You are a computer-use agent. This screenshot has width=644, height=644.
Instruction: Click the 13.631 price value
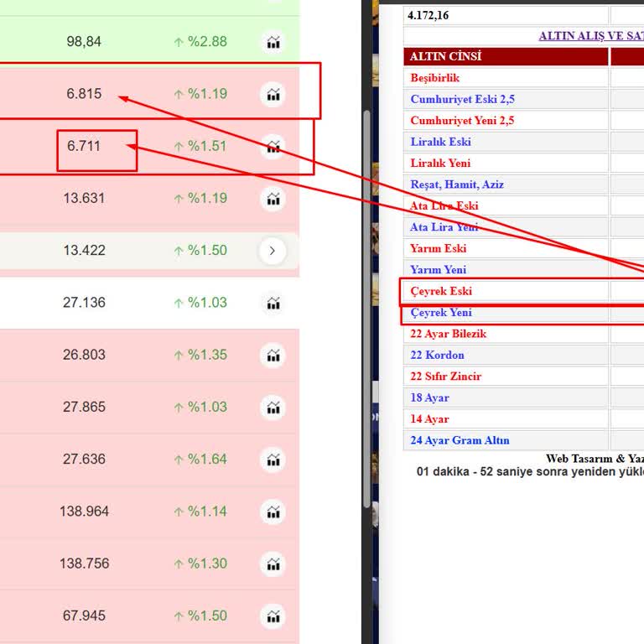click(84, 198)
